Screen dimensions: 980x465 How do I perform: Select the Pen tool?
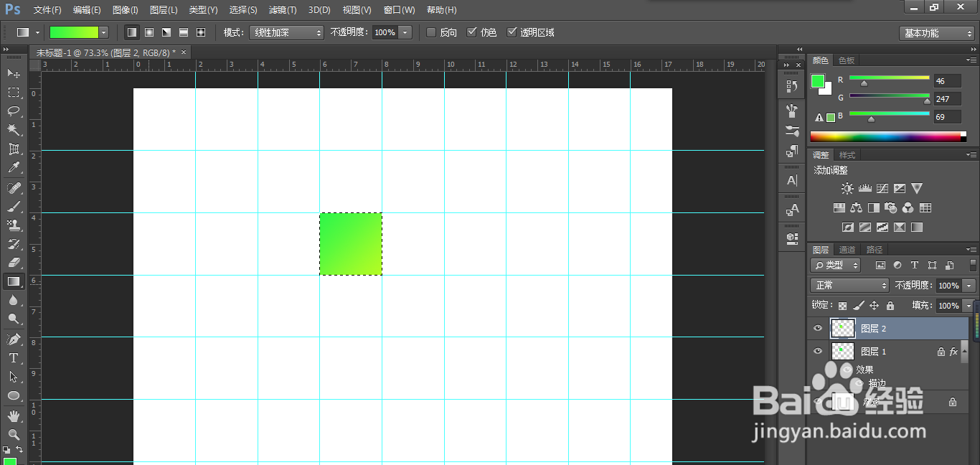coord(14,339)
